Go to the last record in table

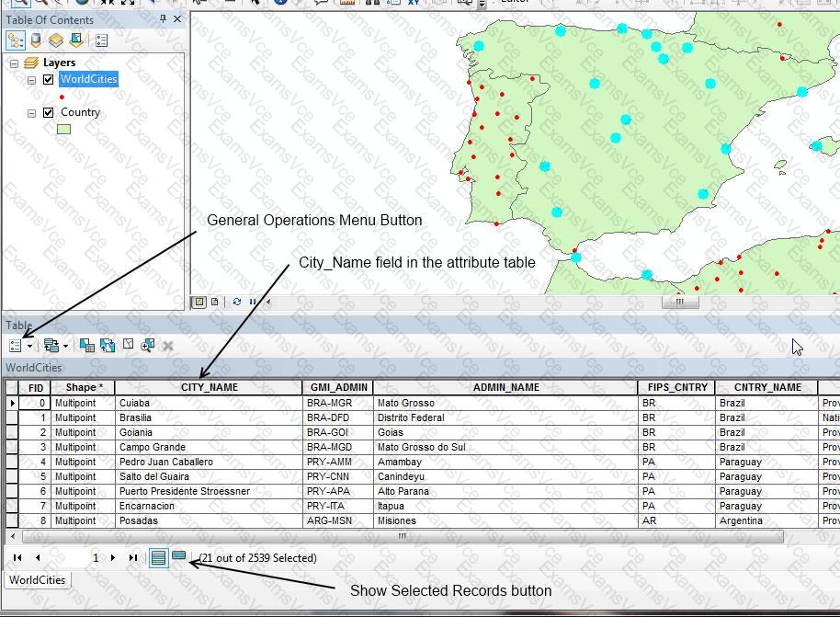(133, 558)
